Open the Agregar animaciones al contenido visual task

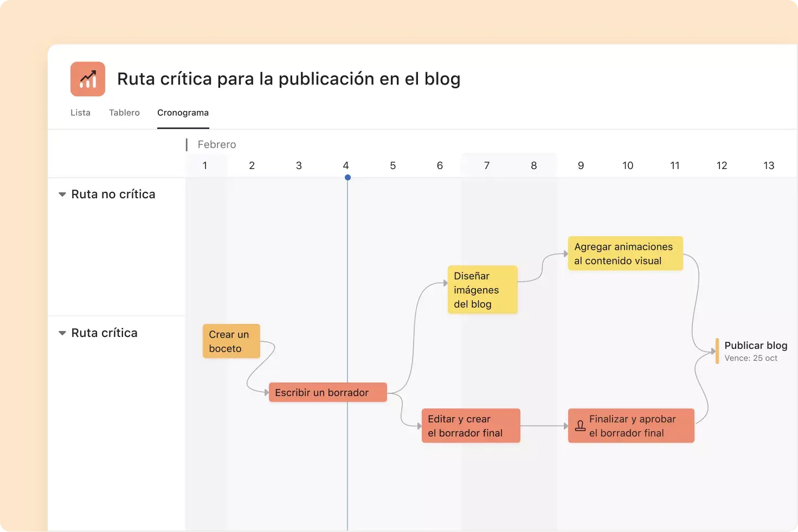click(x=625, y=253)
